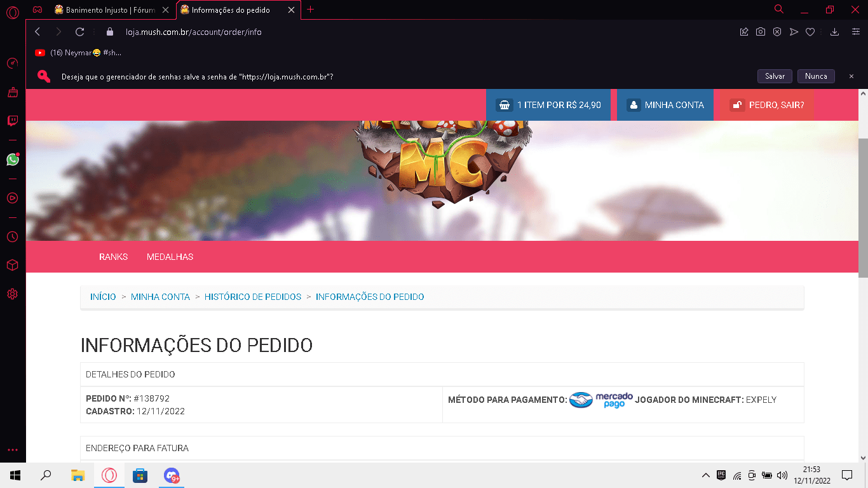Select the Informações do pedido tab
This screenshot has width=868, height=488.
point(231,10)
